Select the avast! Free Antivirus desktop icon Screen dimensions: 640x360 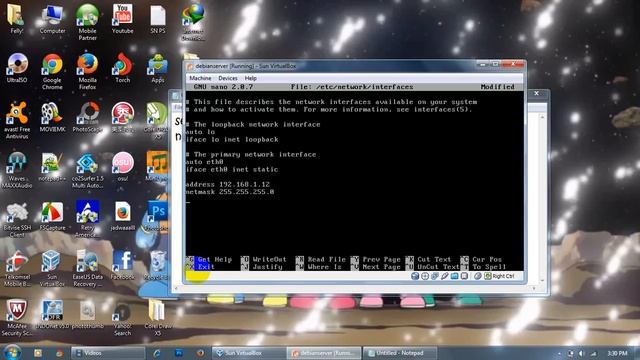click(x=17, y=121)
